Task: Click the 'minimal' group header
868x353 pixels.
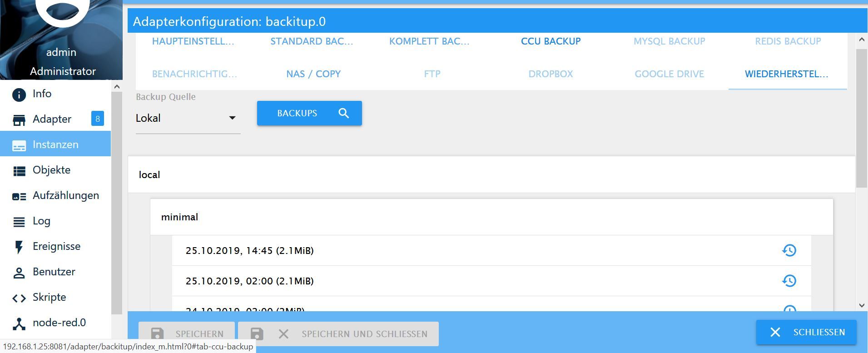Action: point(491,217)
